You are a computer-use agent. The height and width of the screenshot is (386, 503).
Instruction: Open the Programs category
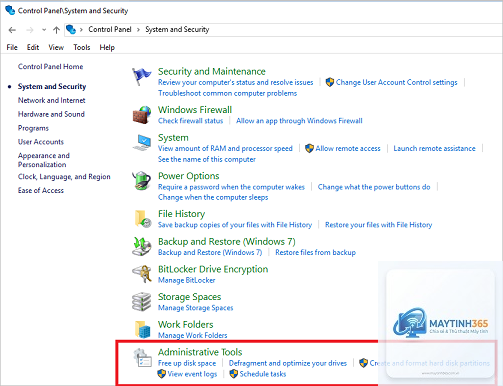(33, 128)
